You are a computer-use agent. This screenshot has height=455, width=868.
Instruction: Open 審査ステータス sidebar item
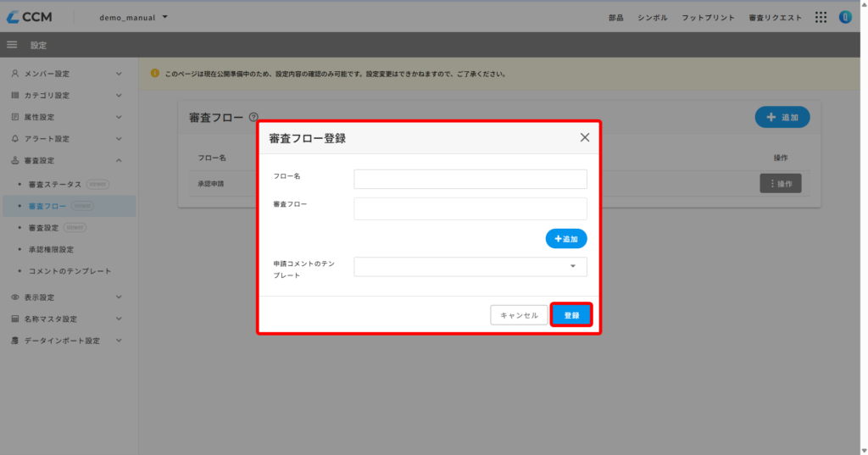pyautogui.click(x=68, y=185)
